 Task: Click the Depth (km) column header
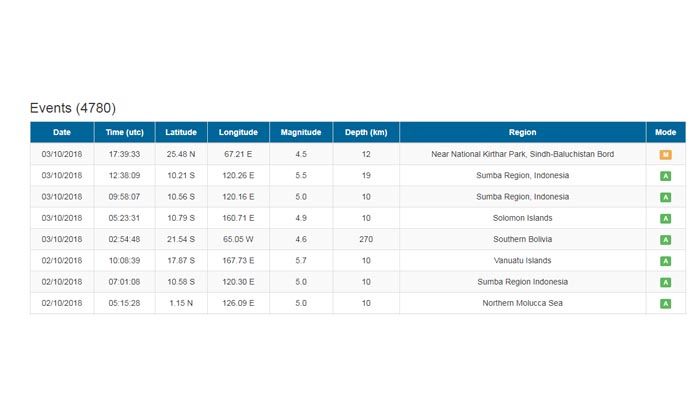pos(366,132)
